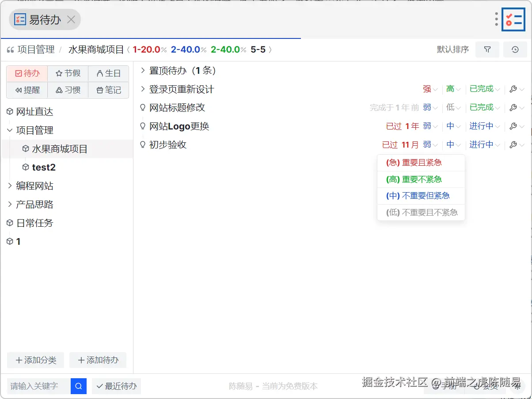Choose (低) 不重要且不紧急 option
This screenshot has width=532, height=399.
421,213
